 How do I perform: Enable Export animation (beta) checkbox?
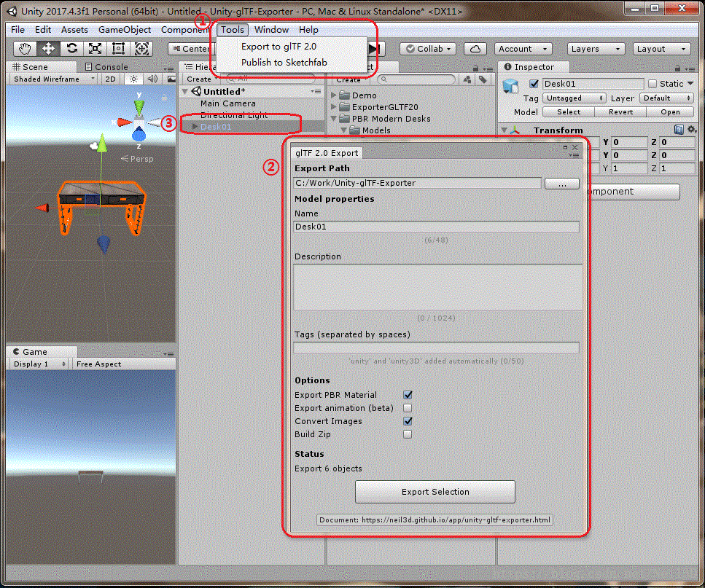pyautogui.click(x=408, y=408)
